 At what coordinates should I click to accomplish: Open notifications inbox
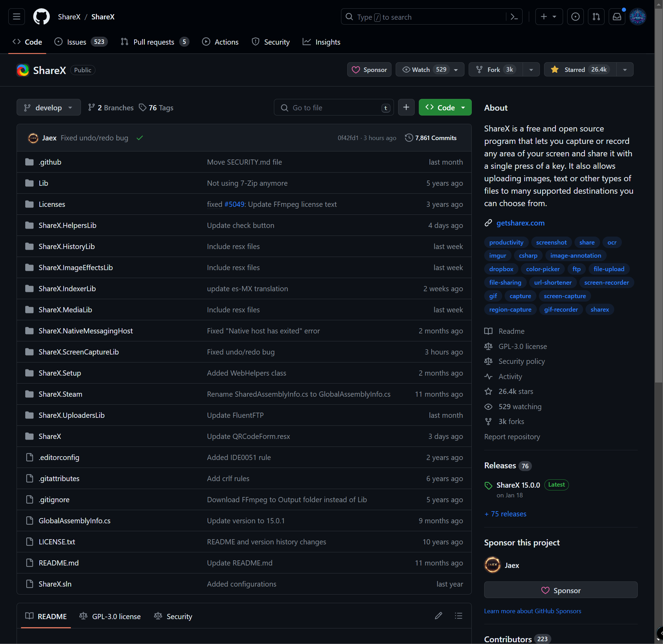click(x=617, y=17)
